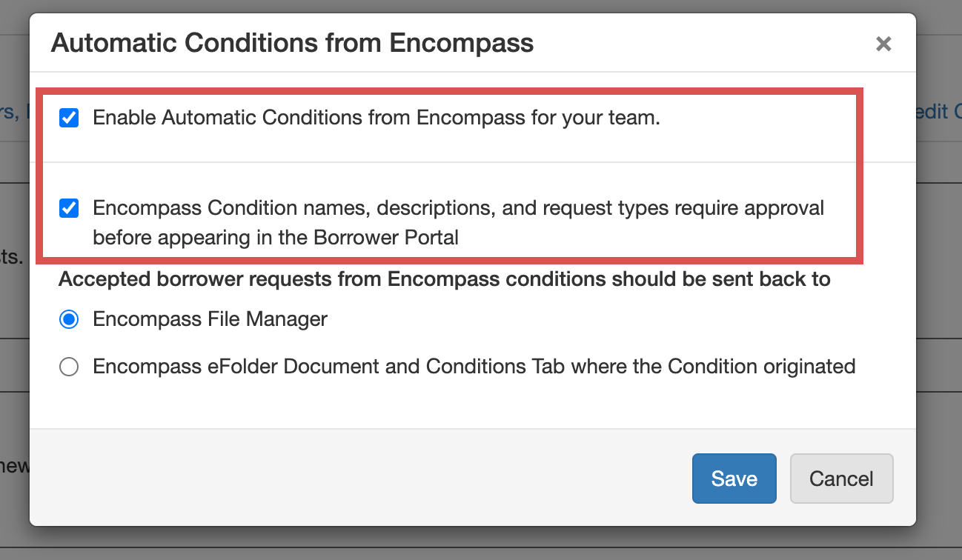Uncheck Enable Automatic Conditions from Encompass checkbox

pyautogui.click(x=69, y=118)
